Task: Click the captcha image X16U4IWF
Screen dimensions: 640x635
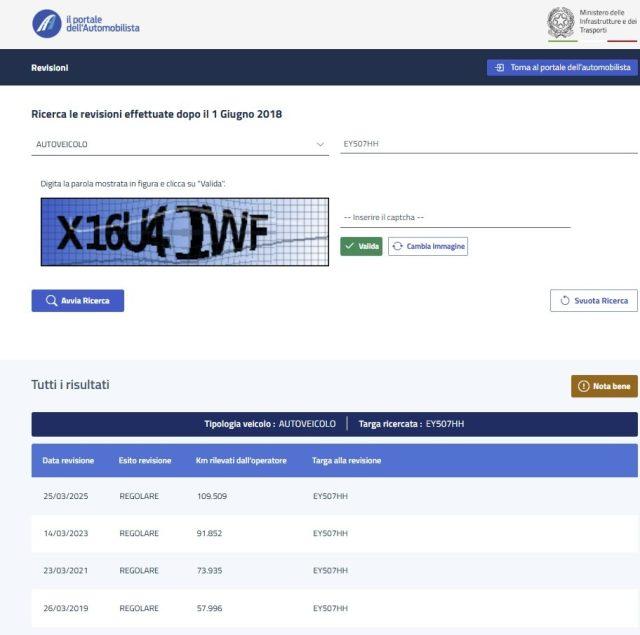Action: (184, 232)
